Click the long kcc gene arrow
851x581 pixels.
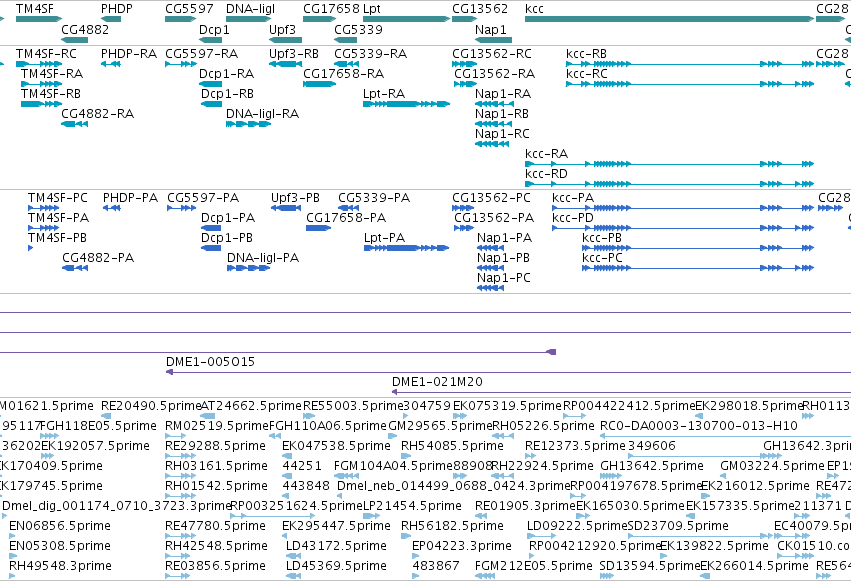click(x=670, y=19)
